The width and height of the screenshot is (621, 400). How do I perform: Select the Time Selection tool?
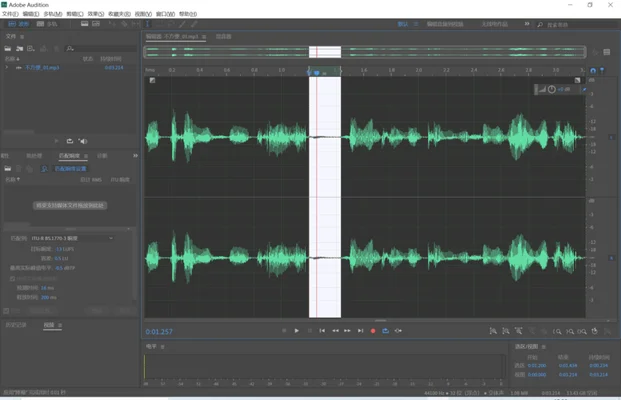pos(147,24)
